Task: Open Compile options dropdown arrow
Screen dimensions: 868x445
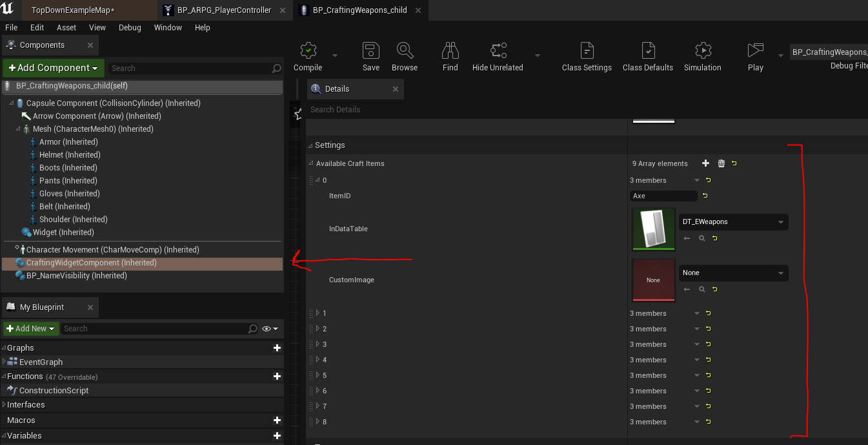Action: [335, 56]
